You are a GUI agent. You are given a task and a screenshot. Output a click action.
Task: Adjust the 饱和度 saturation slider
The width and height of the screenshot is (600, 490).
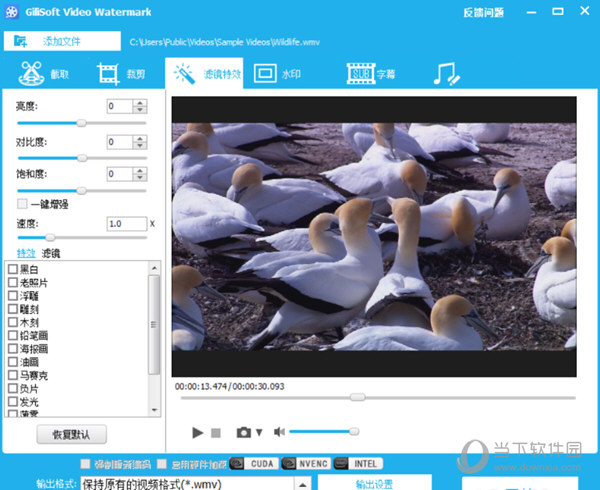(x=82, y=190)
